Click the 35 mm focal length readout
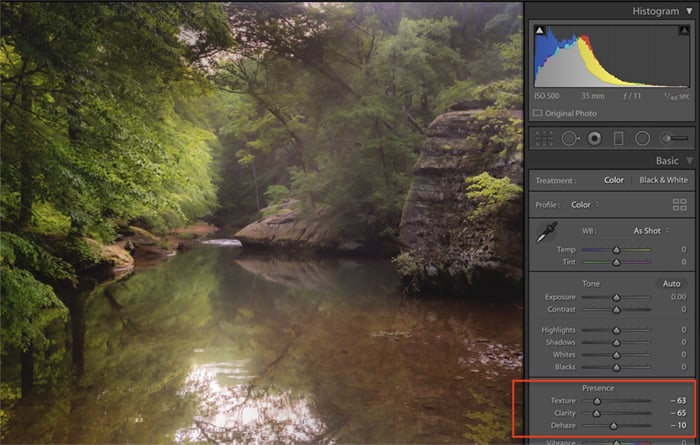700x445 pixels. pos(593,96)
